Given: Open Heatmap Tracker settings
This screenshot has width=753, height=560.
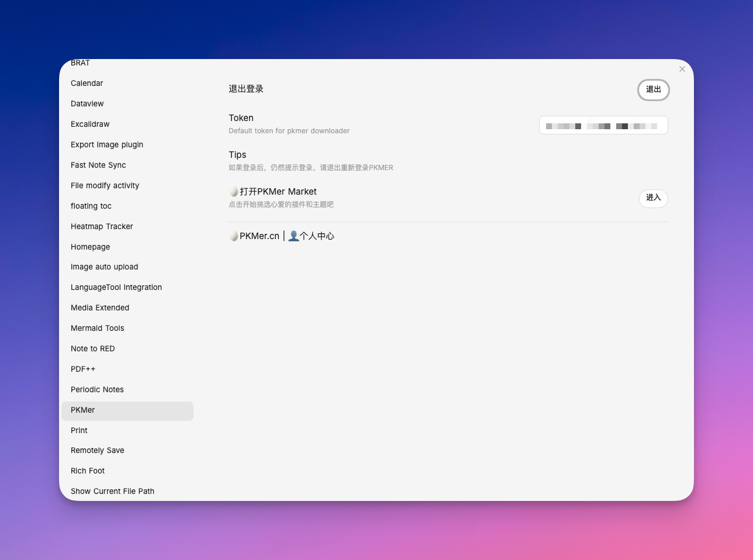Looking at the screenshot, I should pos(102,227).
